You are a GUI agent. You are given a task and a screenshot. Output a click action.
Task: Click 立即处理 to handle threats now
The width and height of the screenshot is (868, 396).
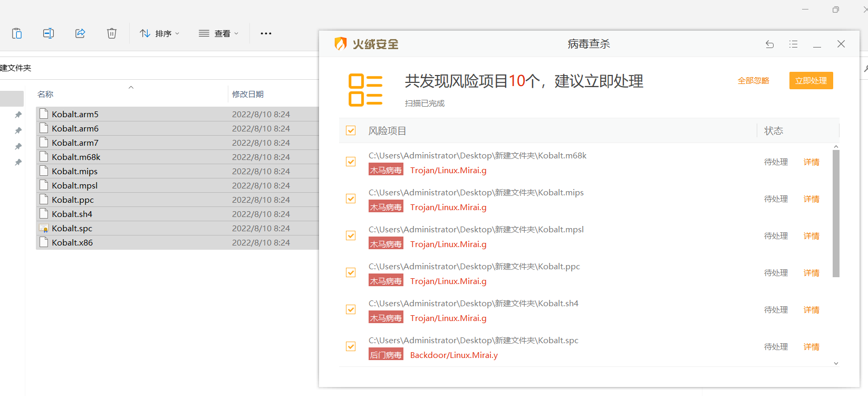[x=811, y=80]
